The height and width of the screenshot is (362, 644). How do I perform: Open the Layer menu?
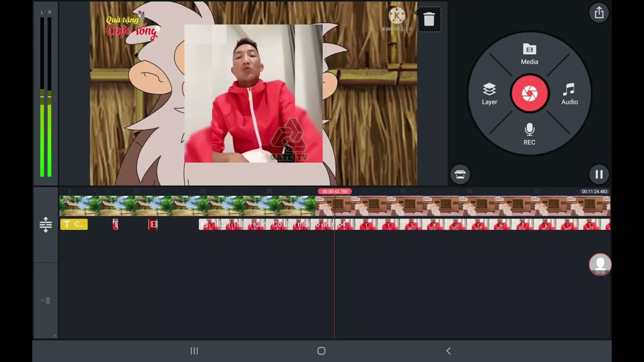(x=489, y=94)
